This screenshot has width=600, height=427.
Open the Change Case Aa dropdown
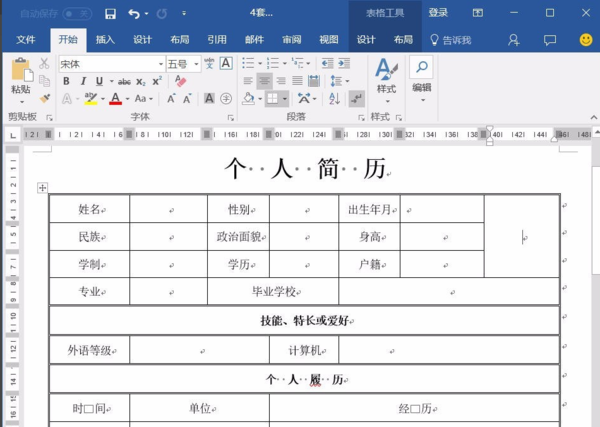coord(143,99)
